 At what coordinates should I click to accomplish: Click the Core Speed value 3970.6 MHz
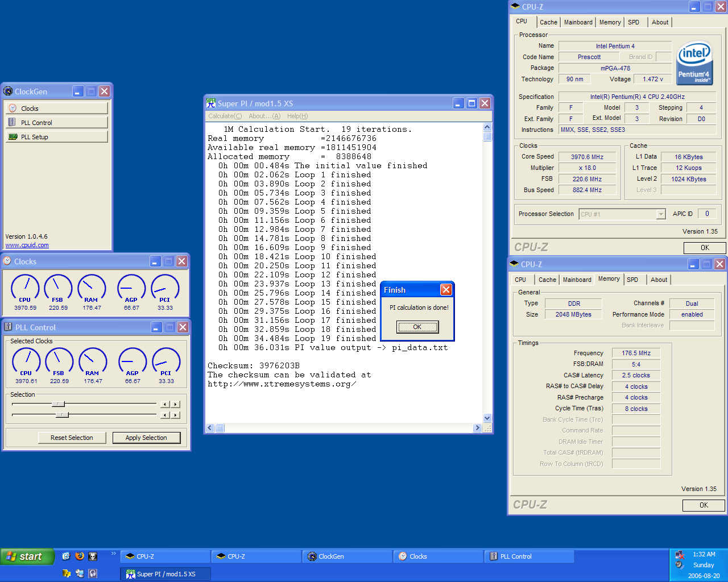(x=587, y=157)
